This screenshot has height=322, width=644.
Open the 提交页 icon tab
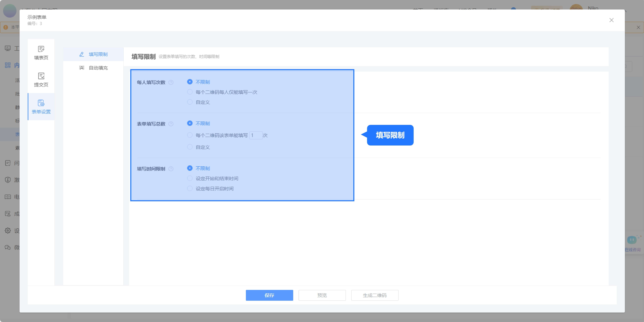[41, 80]
